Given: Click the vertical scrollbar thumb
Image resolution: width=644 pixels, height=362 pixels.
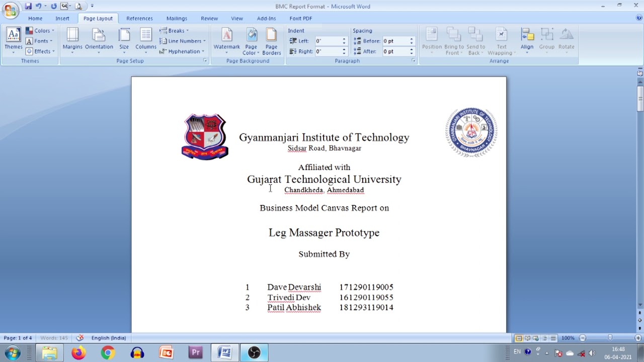Looking at the screenshot, I should (x=640, y=99).
